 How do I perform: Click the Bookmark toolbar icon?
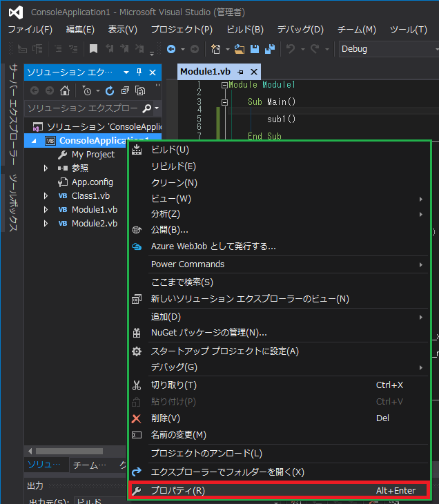tap(93, 49)
